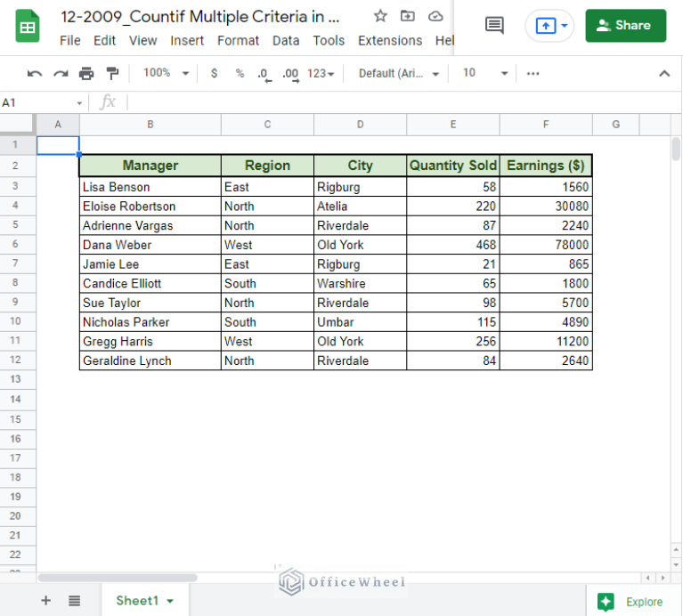Image resolution: width=683 pixels, height=616 pixels.
Task: Format selection as currency
Action: click(x=215, y=74)
